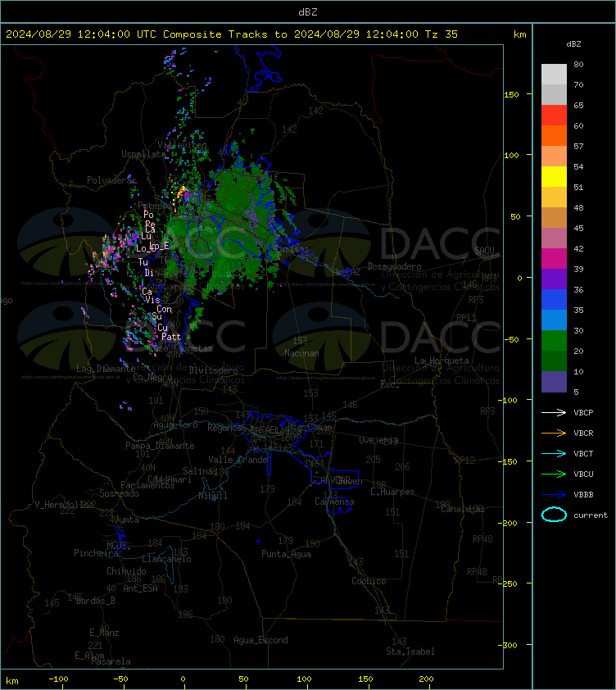Image resolution: width=616 pixels, height=690 pixels.
Task: Click the 'Divisadero' map label
Action: click(214, 370)
